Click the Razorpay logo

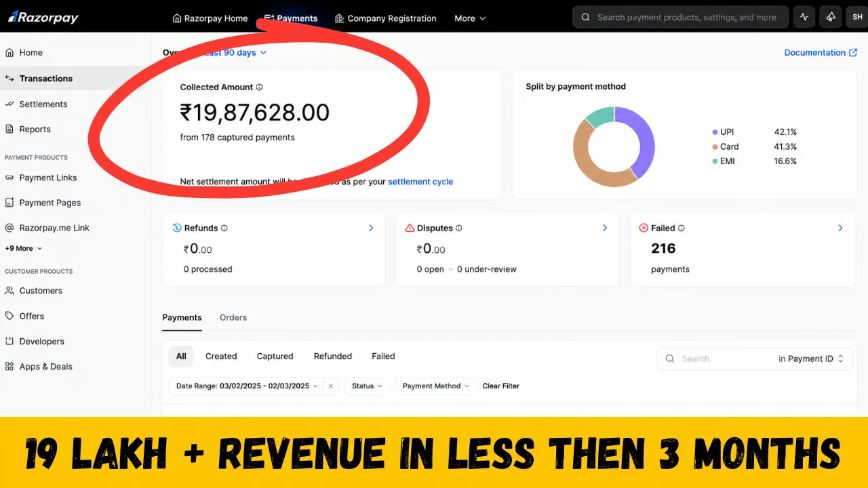coord(43,17)
